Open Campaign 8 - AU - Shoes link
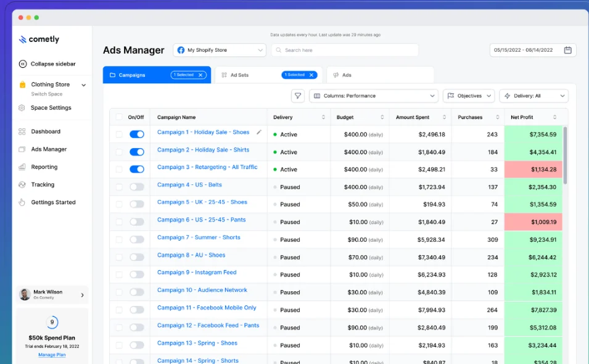Image resolution: width=589 pixels, height=364 pixels. tap(191, 255)
